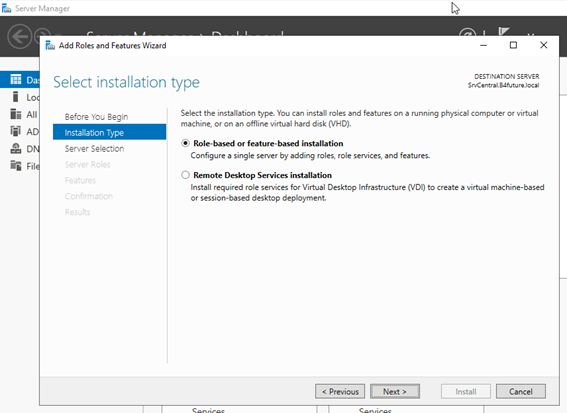567x413 pixels.
Task: Click the Server Manager back arrow button
Action: coord(20,36)
